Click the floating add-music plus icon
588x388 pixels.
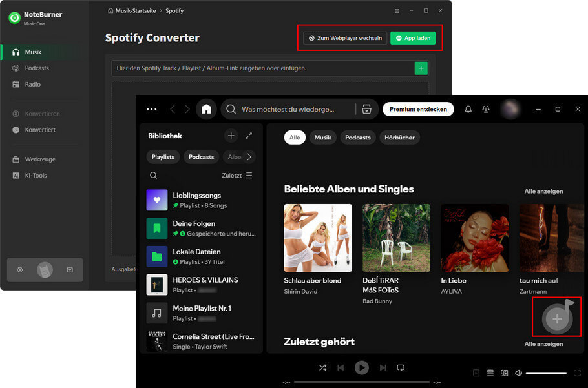[557, 318]
